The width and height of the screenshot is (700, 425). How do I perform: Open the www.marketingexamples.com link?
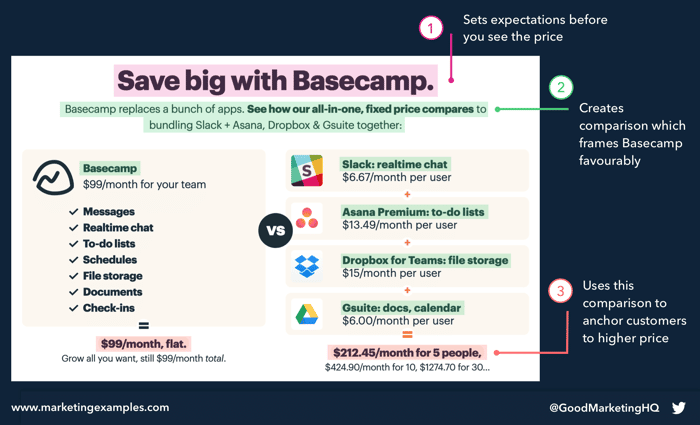90,408
